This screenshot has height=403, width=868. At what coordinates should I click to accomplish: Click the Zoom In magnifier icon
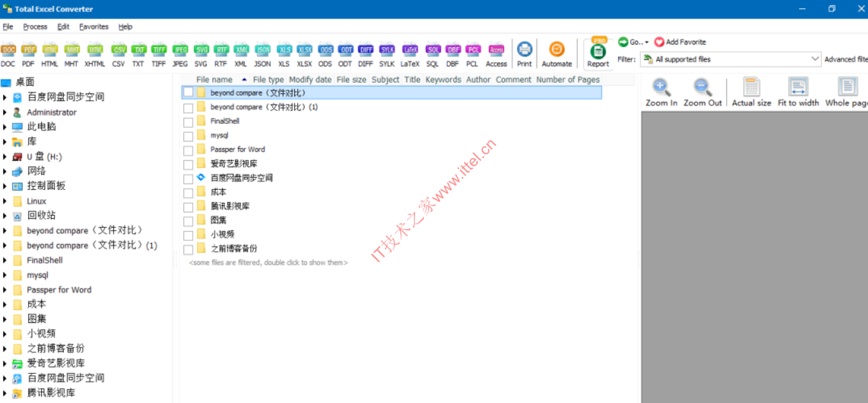661,87
